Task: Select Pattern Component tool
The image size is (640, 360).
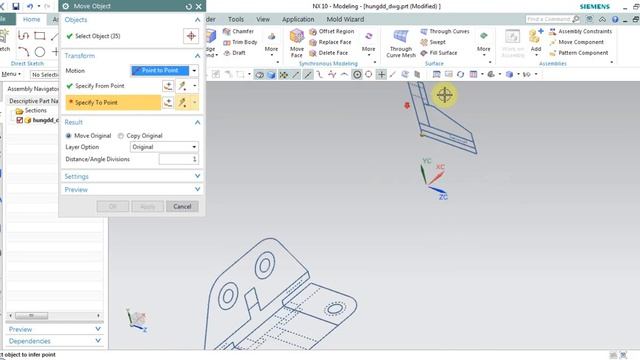Action: pos(578,53)
